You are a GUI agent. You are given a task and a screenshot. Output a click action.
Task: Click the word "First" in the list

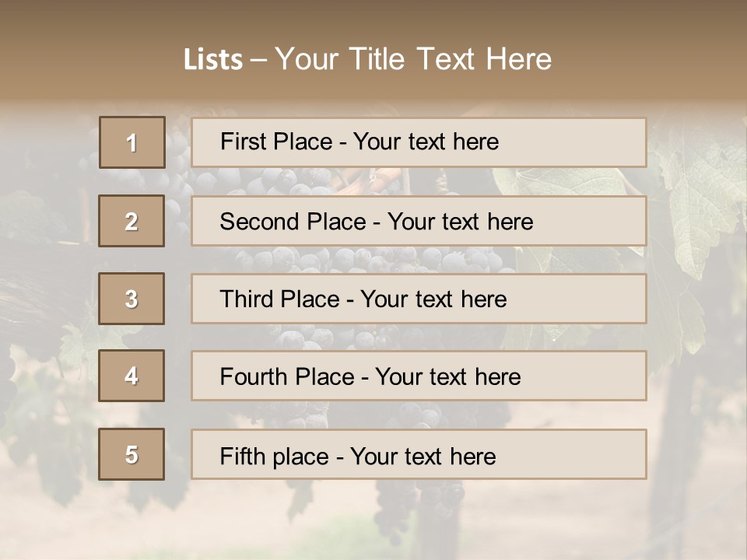243,142
